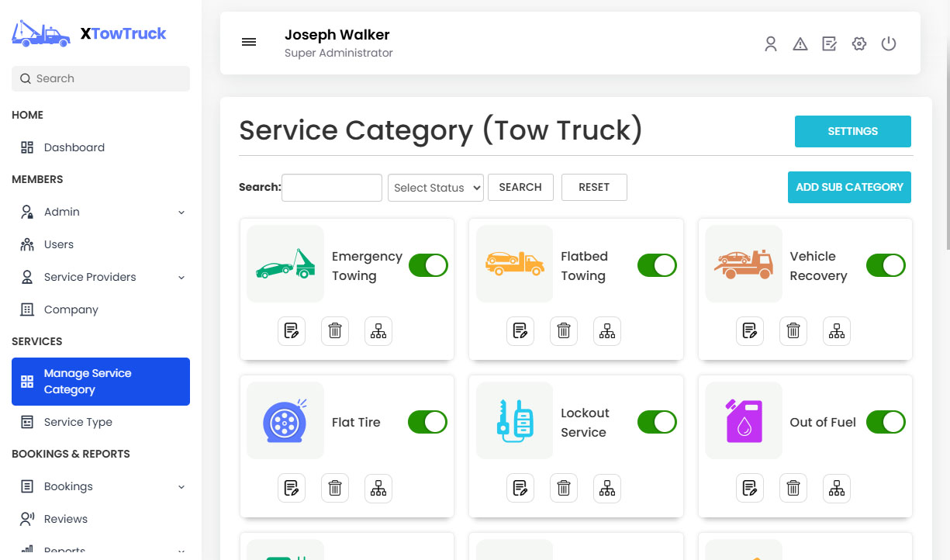Edit the Lockout Service category

click(520, 488)
